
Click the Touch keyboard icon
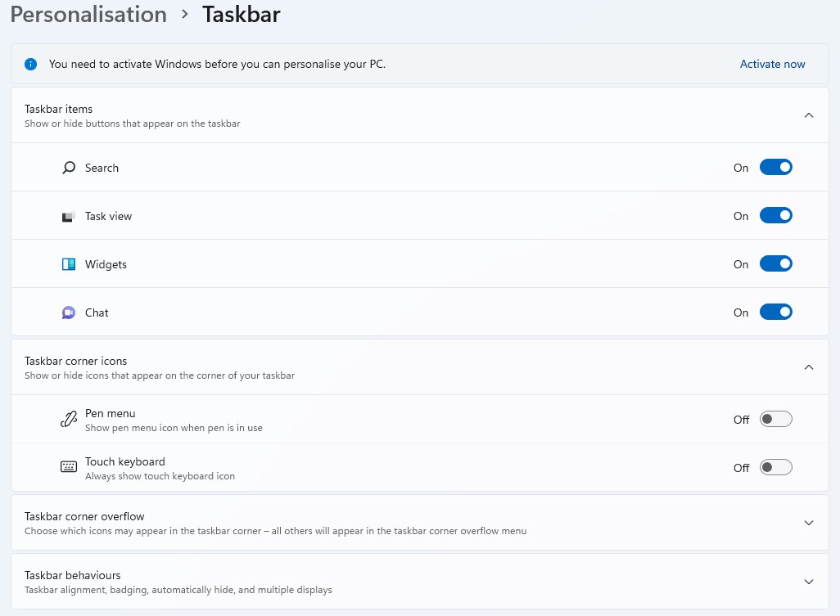(x=69, y=467)
